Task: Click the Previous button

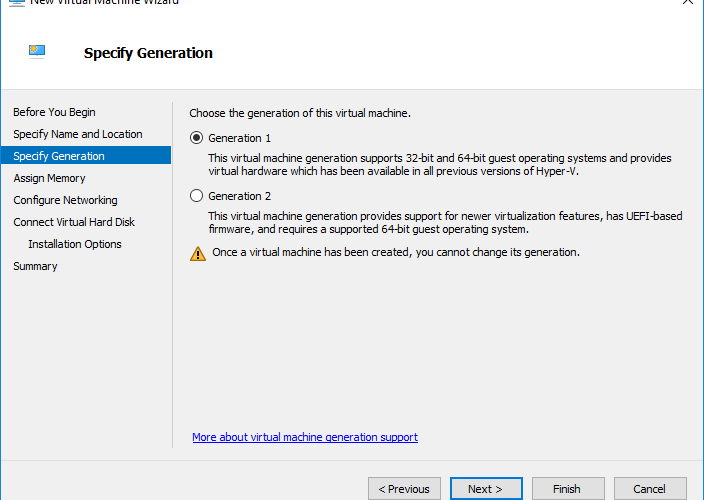Action: (x=404, y=488)
